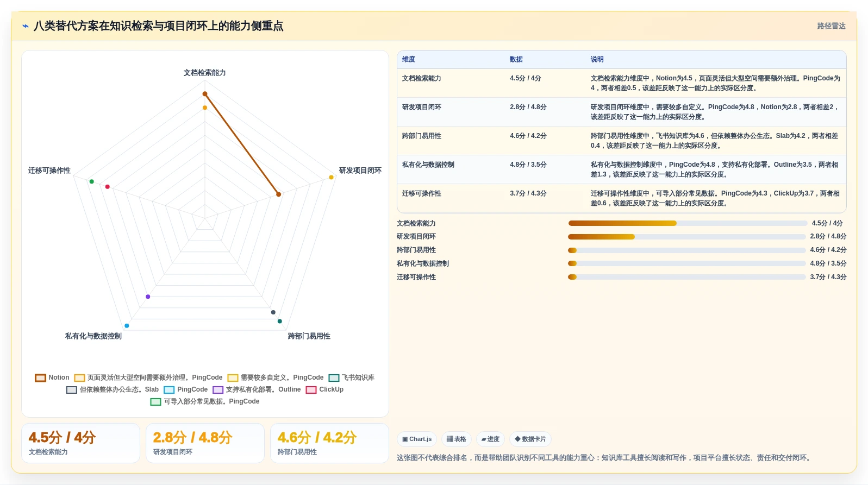Click the footnote starting 这张图不代表综合排名

pyautogui.click(x=605, y=458)
